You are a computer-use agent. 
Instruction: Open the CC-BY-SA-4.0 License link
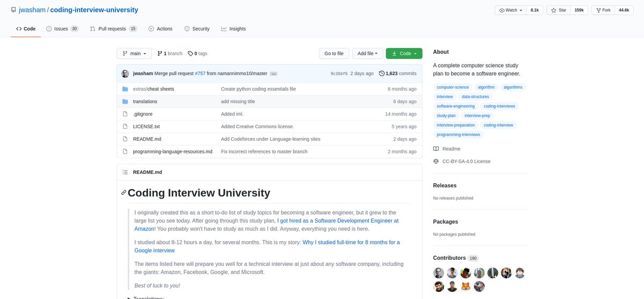click(462, 161)
